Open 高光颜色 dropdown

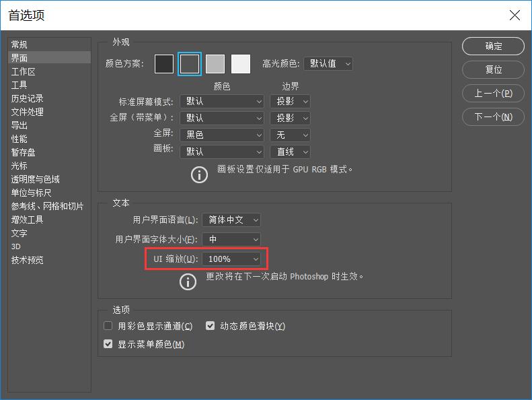pyautogui.click(x=328, y=63)
